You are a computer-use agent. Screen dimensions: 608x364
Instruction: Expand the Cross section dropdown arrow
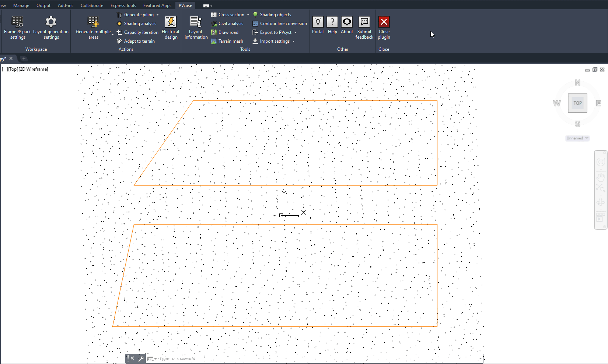point(248,15)
